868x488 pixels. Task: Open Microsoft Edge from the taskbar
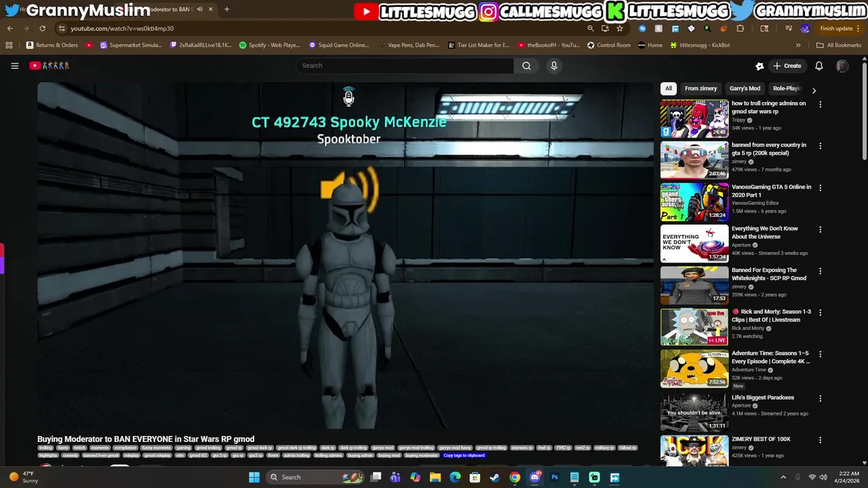(x=455, y=477)
